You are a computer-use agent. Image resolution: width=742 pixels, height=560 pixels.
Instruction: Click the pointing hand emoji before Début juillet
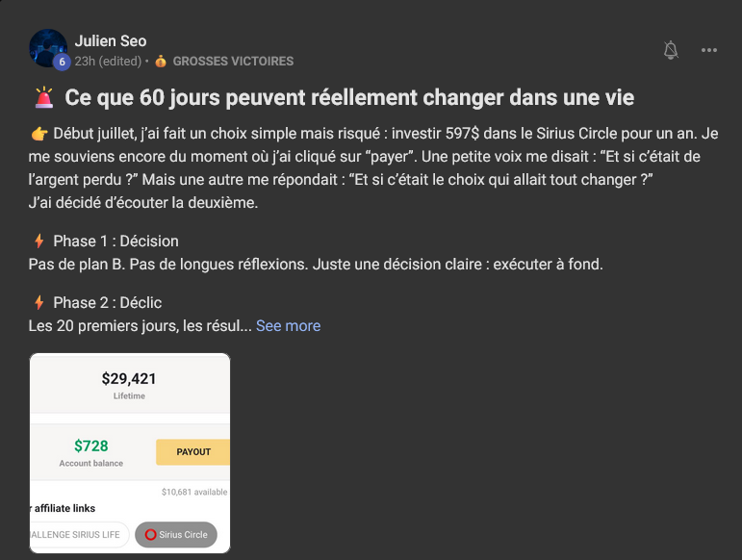pos(38,133)
